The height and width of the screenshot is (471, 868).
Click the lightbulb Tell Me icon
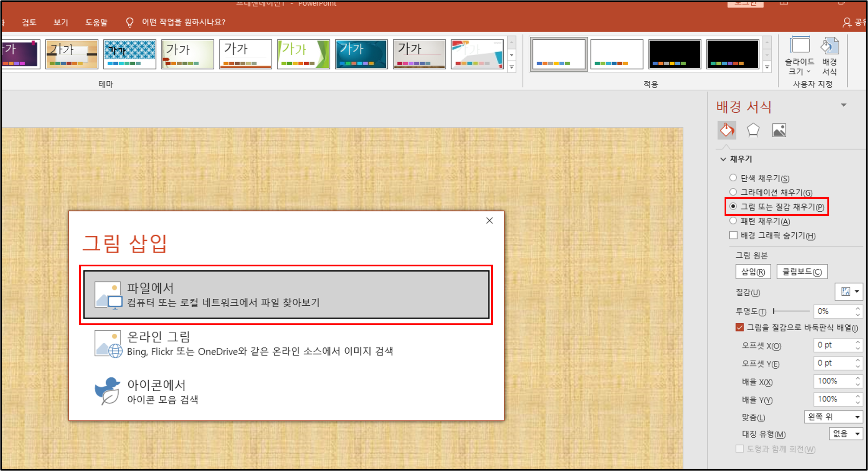coord(129,22)
